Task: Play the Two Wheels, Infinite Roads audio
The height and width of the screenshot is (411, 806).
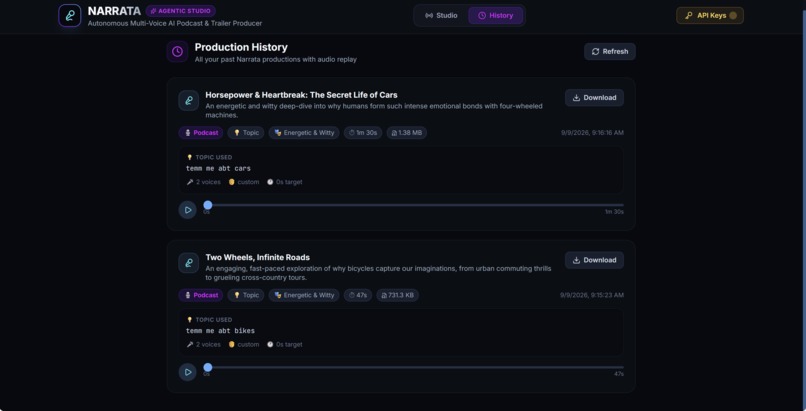Action: tap(188, 372)
